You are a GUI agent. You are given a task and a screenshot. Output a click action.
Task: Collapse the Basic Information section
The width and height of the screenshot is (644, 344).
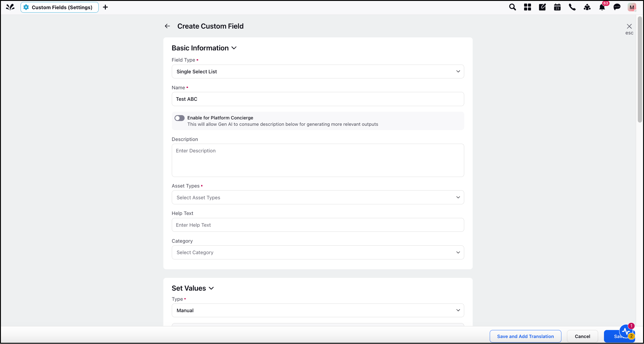tap(234, 48)
